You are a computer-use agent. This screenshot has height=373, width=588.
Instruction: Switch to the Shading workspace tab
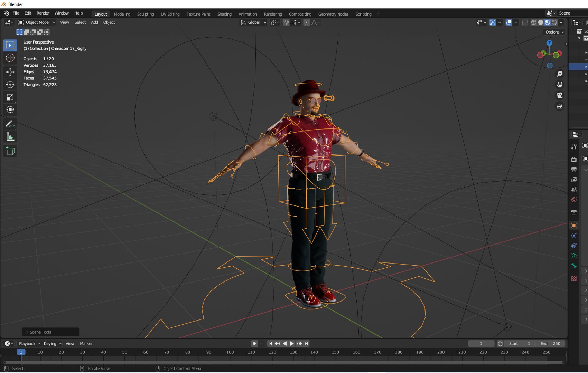click(224, 14)
